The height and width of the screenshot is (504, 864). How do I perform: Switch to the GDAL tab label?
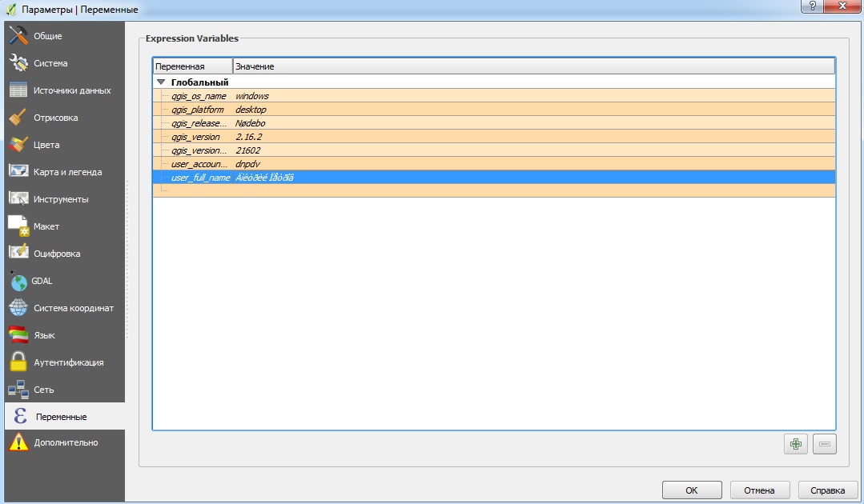click(42, 281)
